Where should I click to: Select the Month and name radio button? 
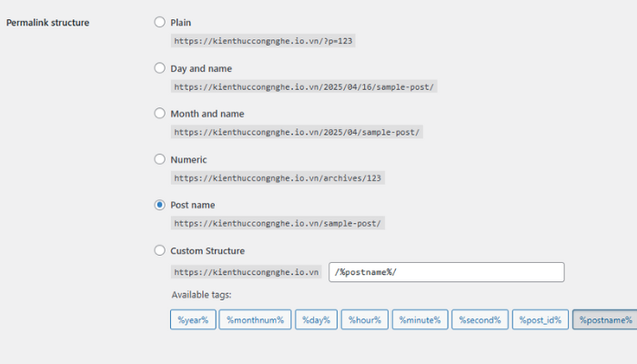click(160, 114)
